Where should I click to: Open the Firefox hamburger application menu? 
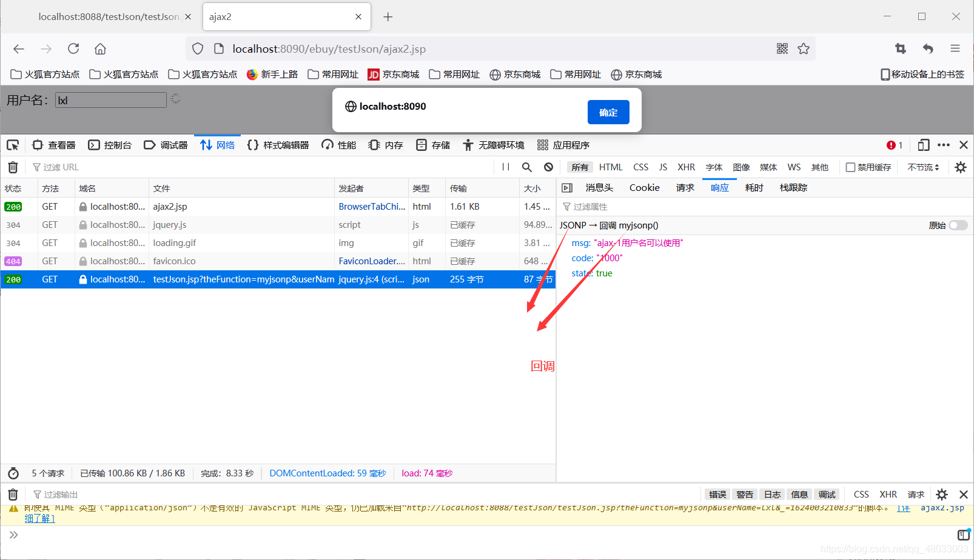[x=955, y=48]
